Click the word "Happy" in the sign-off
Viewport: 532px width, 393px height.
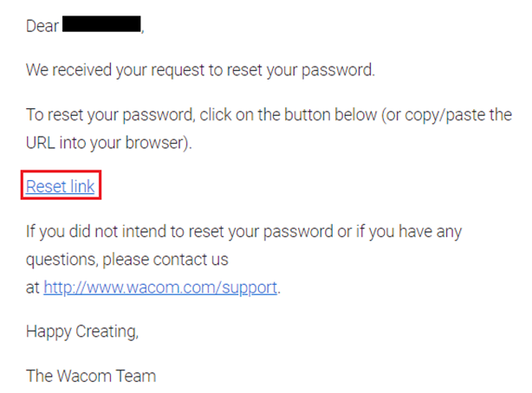[49, 332]
